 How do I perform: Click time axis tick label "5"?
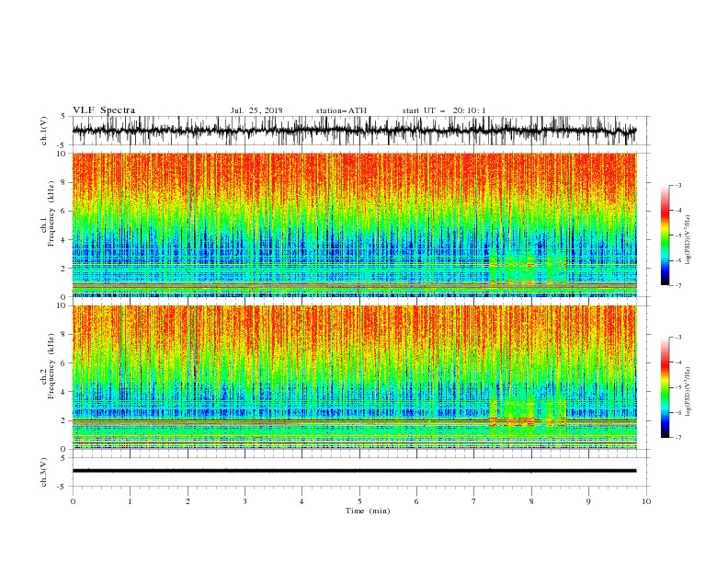359,501
